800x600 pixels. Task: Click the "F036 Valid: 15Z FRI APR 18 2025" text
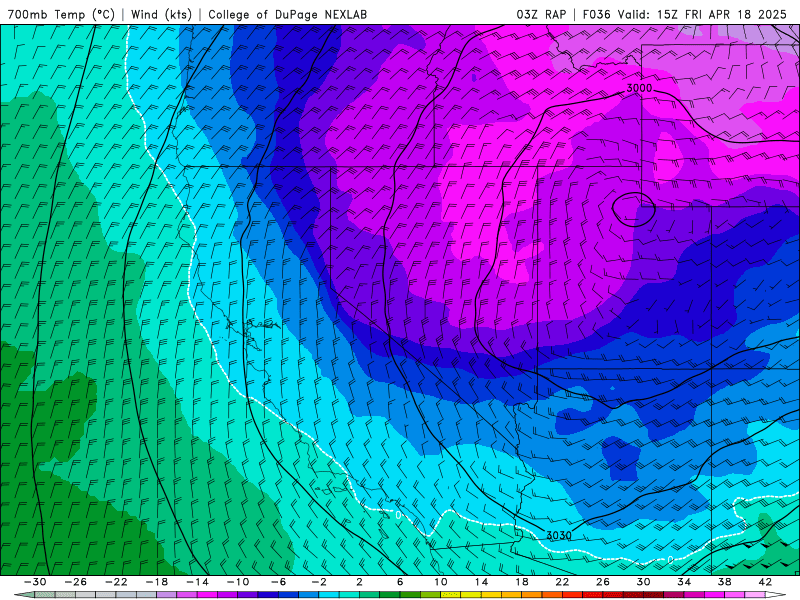coord(685,14)
